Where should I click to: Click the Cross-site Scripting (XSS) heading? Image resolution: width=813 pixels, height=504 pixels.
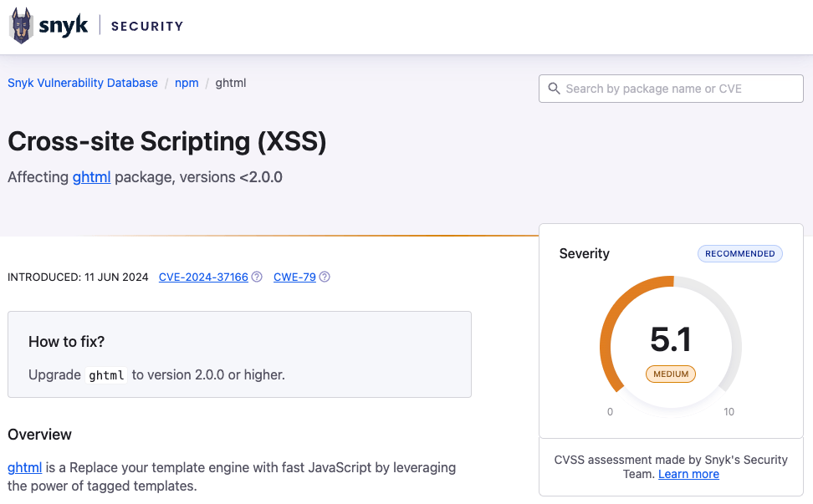pos(166,142)
